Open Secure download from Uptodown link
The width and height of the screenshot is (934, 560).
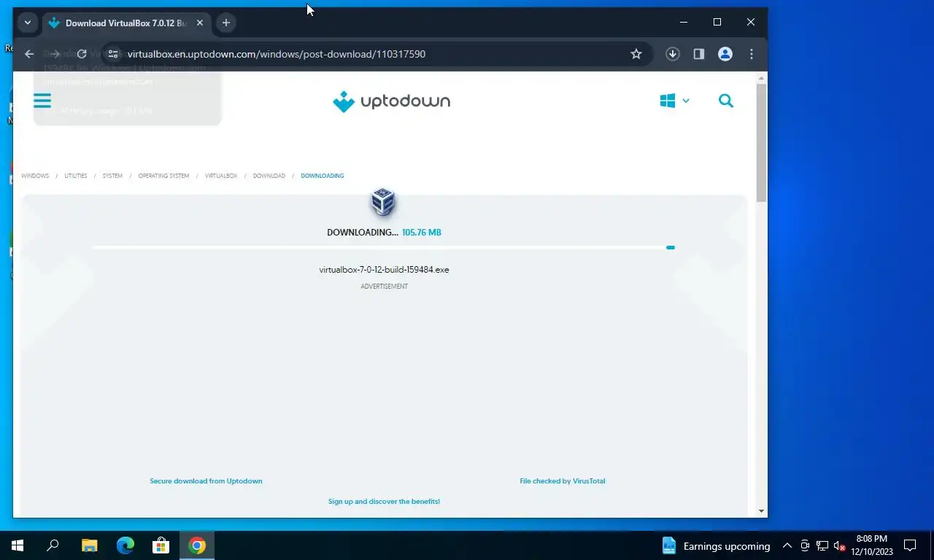[206, 481]
